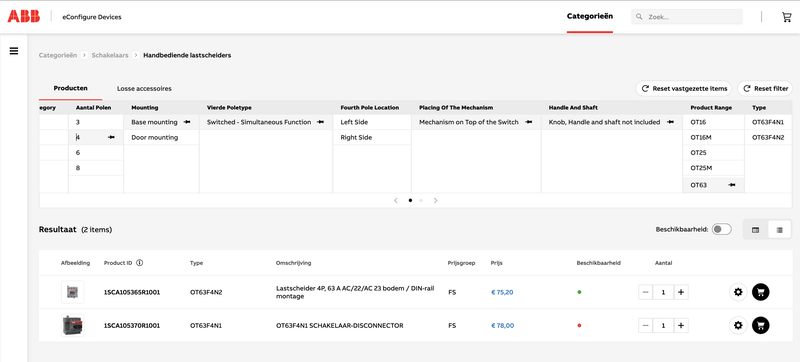The image size is (800, 362).
Task: Click quantity field for OT63F4N1
Action: [x=663, y=325]
